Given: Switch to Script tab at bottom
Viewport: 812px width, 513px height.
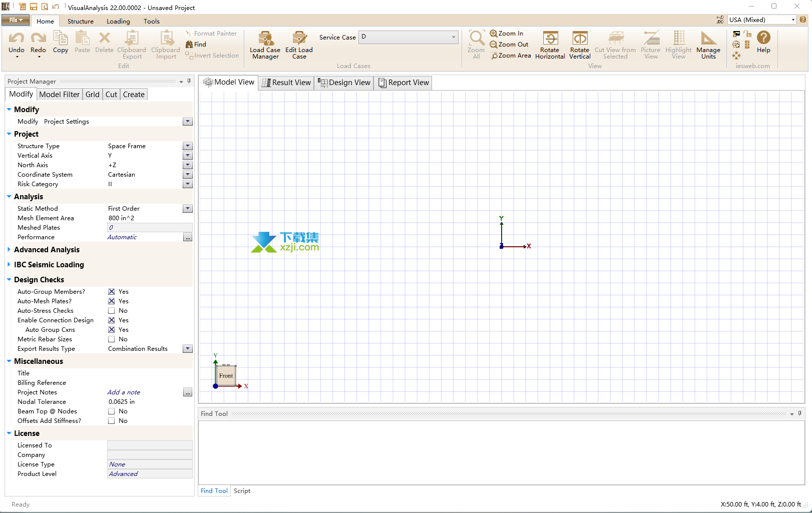Looking at the screenshot, I should pyautogui.click(x=242, y=491).
